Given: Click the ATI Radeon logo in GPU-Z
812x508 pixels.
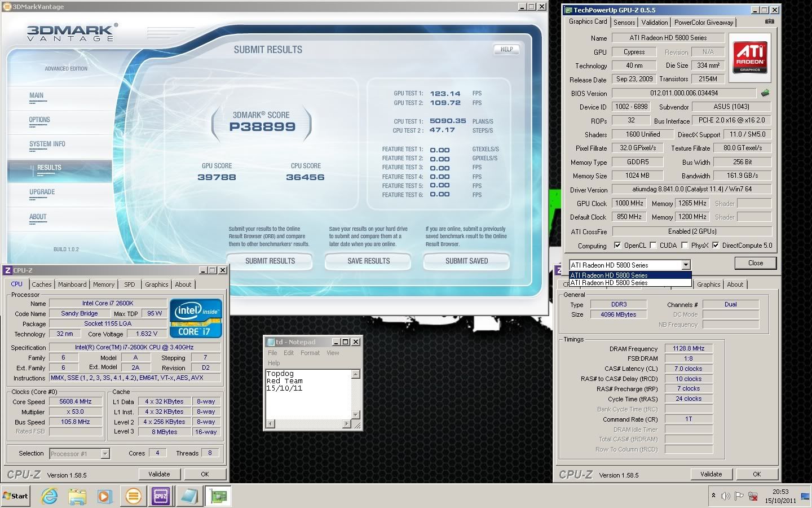Looking at the screenshot, I should [750, 57].
